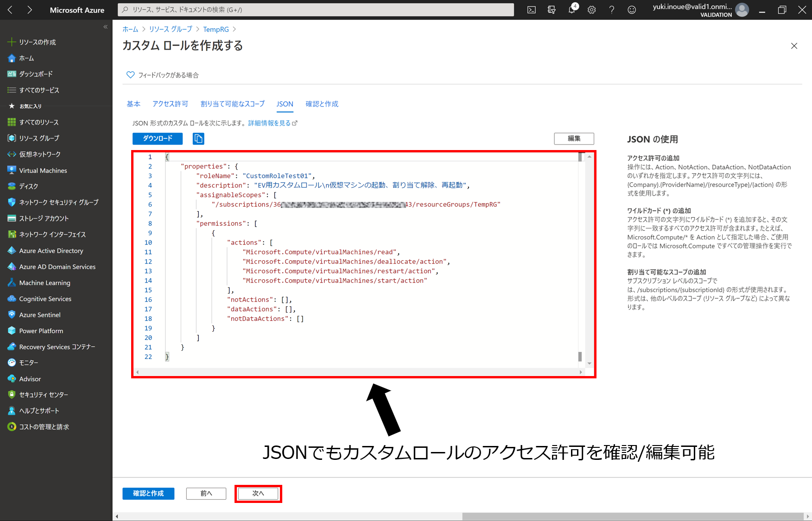Copy JSON to clipboard icon
The image size is (812, 521).
[198, 138]
